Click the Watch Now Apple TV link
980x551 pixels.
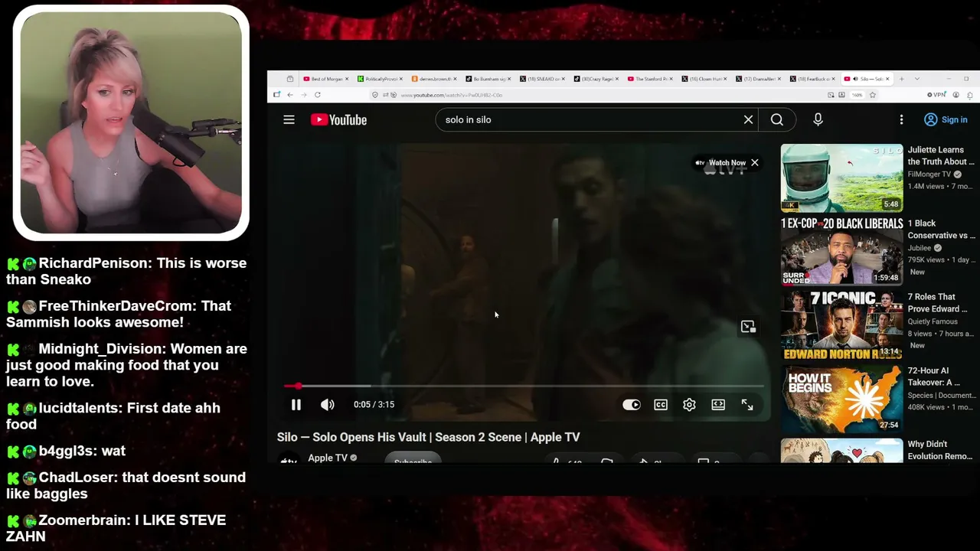720,162
